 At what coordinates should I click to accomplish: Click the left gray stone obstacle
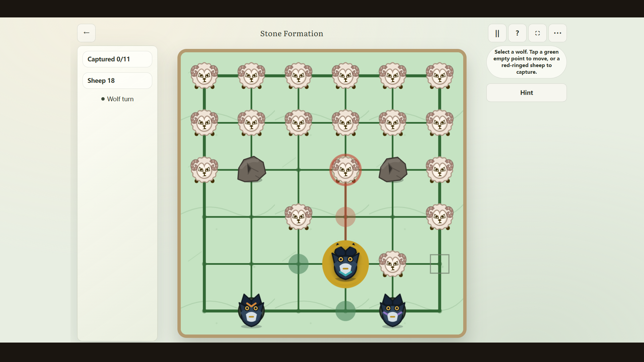tap(252, 170)
